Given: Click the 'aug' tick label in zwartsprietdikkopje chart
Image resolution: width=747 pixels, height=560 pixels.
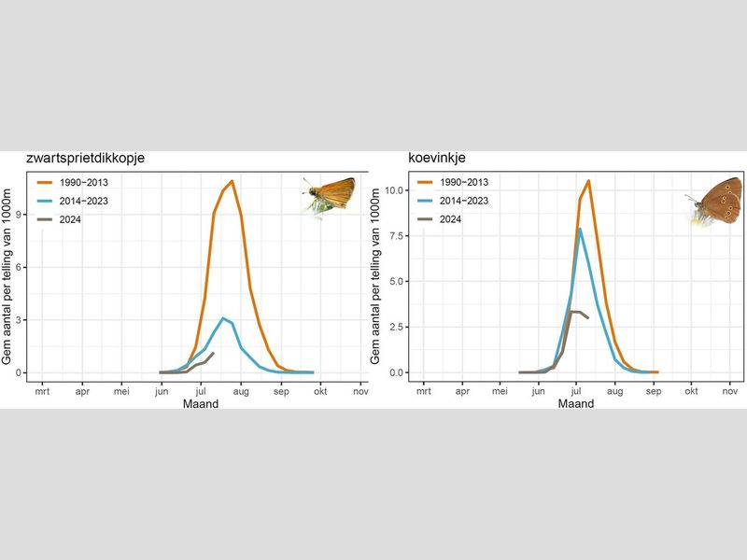Looking at the screenshot, I should click(x=242, y=391).
